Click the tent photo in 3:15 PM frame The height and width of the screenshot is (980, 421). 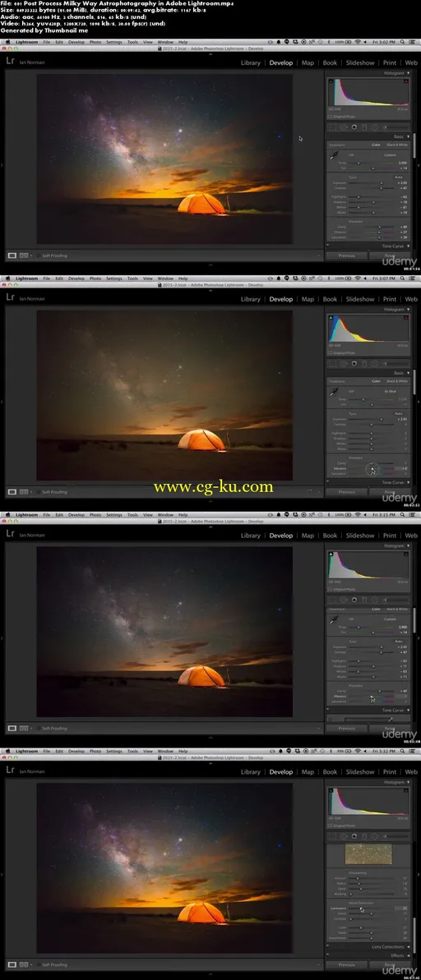(x=164, y=631)
